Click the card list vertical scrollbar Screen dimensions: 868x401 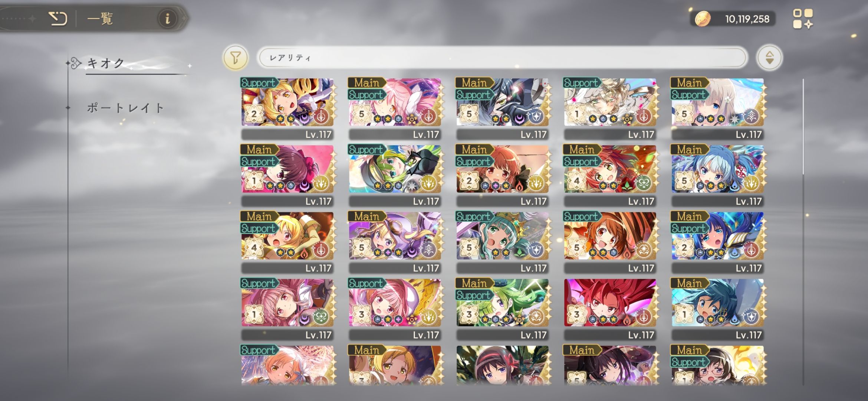coord(803,232)
